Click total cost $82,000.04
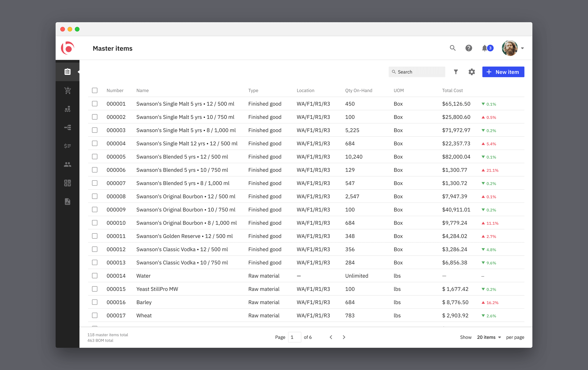 456,156
